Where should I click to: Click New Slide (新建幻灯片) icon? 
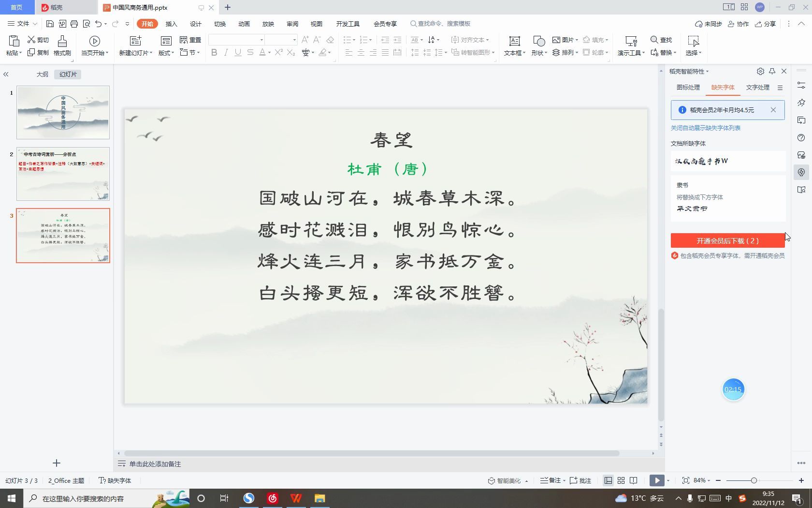(136, 41)
